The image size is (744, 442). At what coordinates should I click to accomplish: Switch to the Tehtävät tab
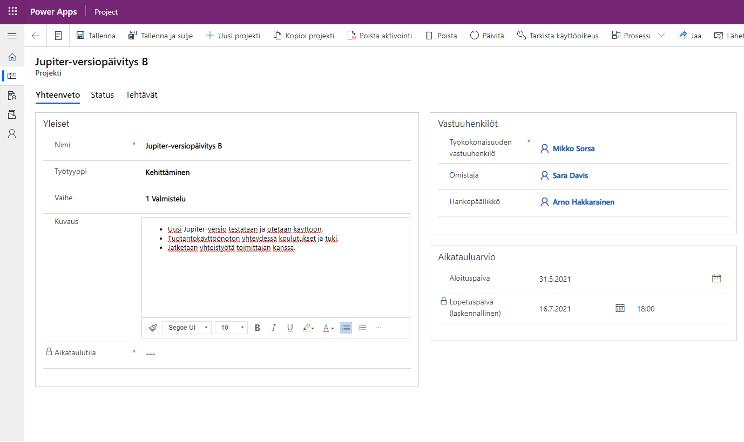(142, 95)
